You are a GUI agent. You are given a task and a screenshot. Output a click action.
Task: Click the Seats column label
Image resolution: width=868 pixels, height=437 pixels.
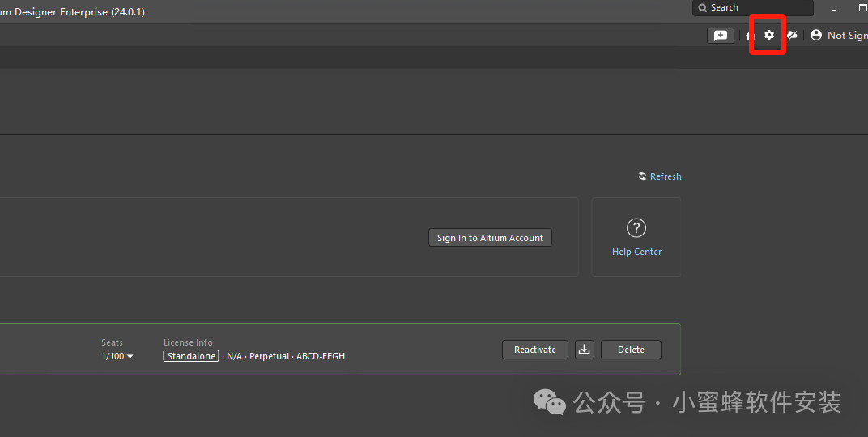point(112,342)
